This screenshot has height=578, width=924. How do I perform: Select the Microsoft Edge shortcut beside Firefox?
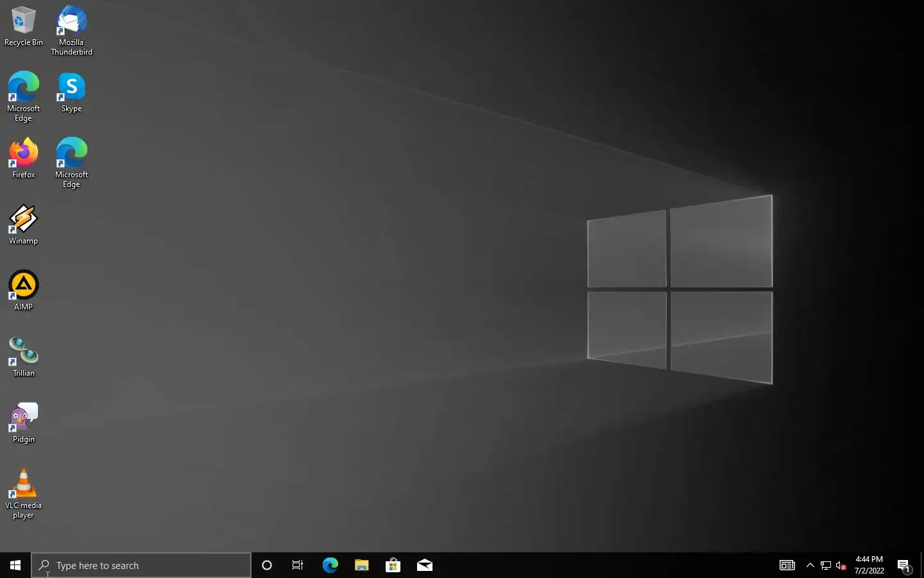click(71, 162)
